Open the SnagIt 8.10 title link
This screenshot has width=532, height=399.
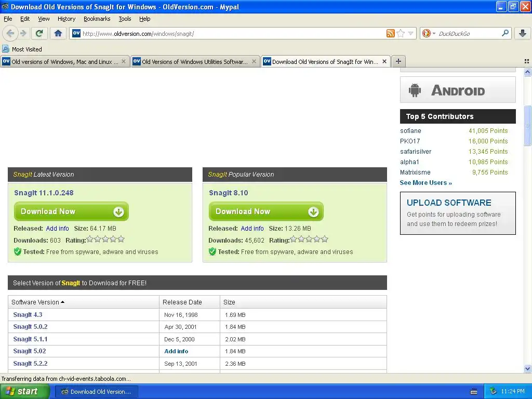coord(229,193)
